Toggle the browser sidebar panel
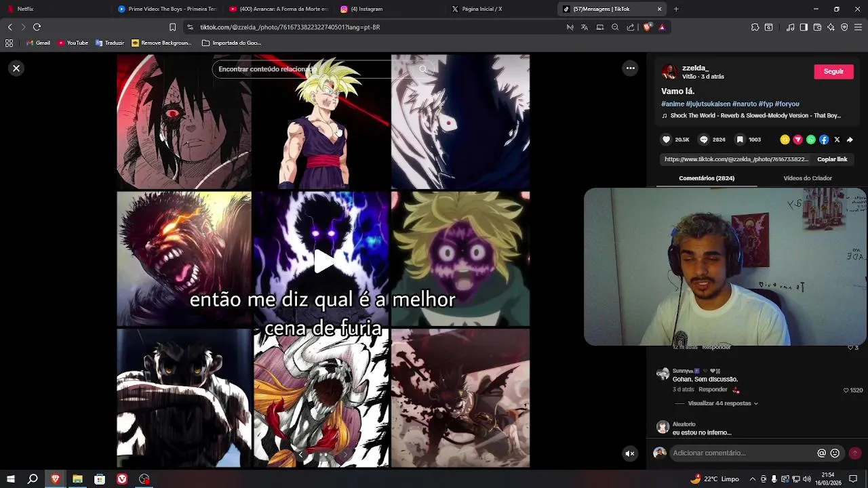The width and height of the screenshot is (868, 488). (804, 27)
